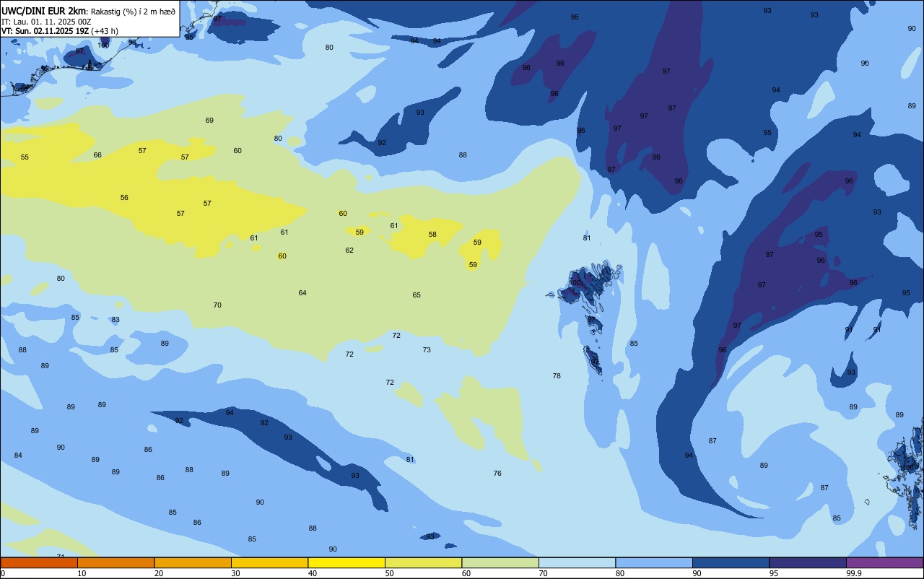Click the 70–80 pale blue legend segment
The image size is (924, 579).
coord(577,562)
